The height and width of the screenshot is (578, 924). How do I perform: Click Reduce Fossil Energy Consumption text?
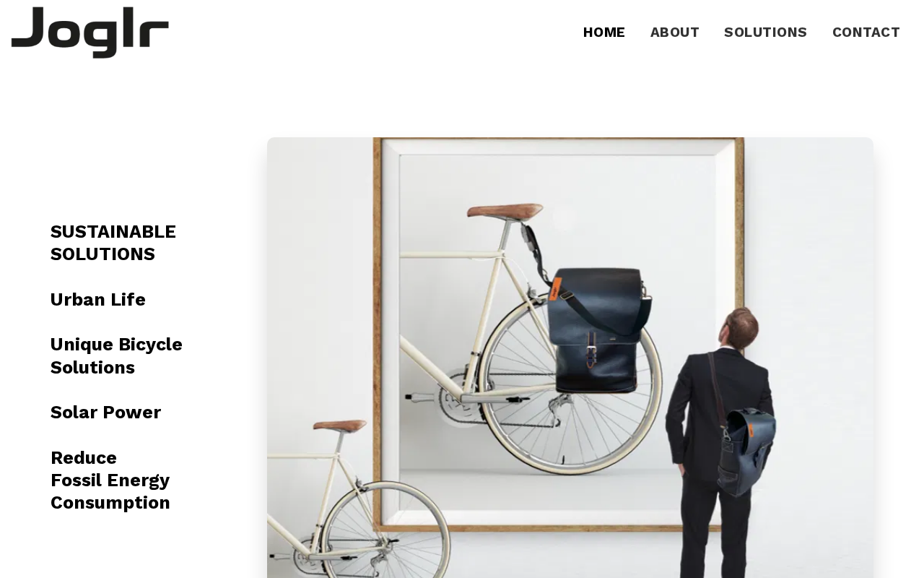tap(110, 480)
